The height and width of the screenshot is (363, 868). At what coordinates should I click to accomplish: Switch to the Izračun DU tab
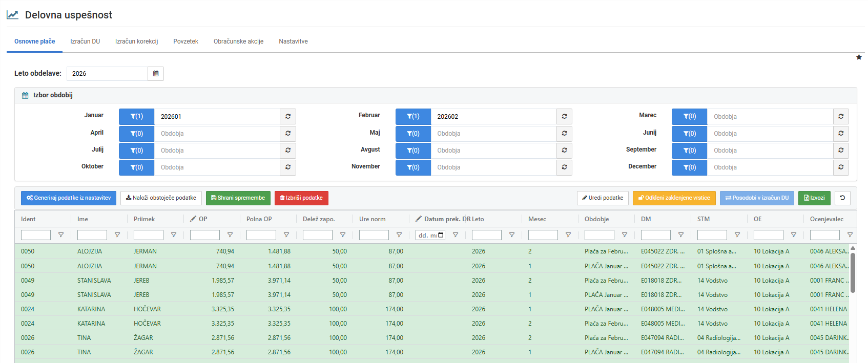click(x=85, y=41)
